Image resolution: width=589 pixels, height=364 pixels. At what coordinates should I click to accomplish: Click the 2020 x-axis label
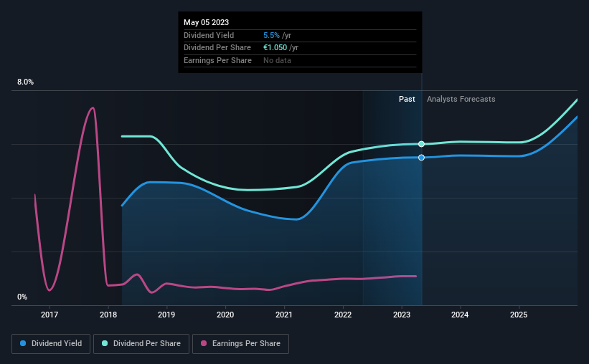225,315
